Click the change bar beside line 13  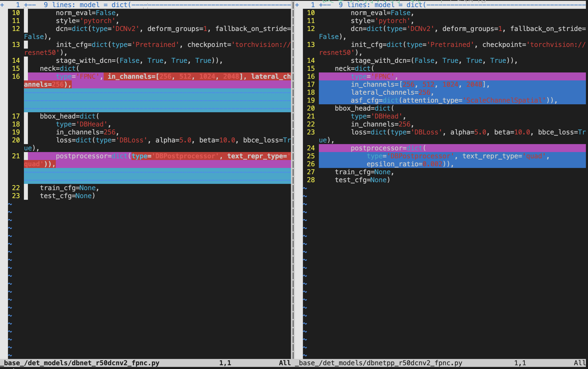point(26,45)
